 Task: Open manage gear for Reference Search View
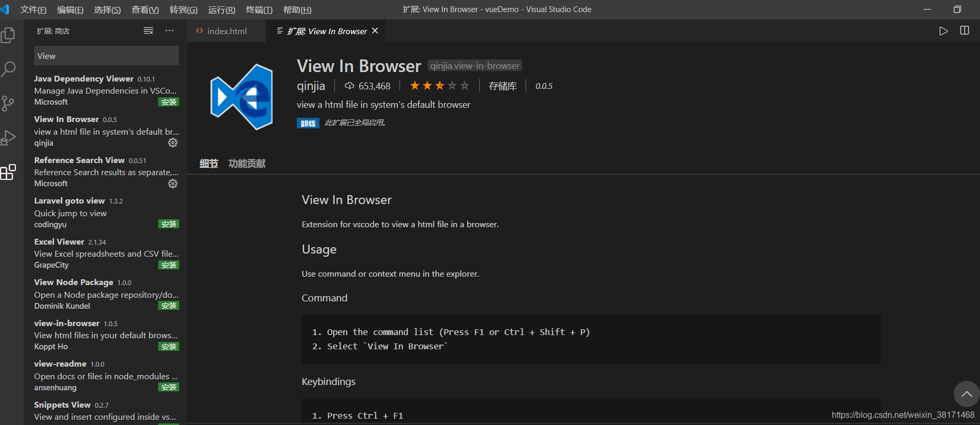tap(173, 184)
